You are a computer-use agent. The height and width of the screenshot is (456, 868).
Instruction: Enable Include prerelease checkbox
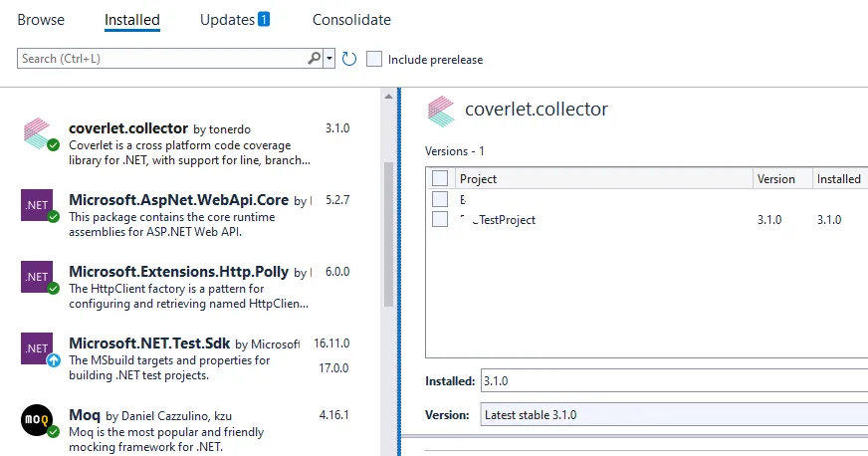point(374,59)
